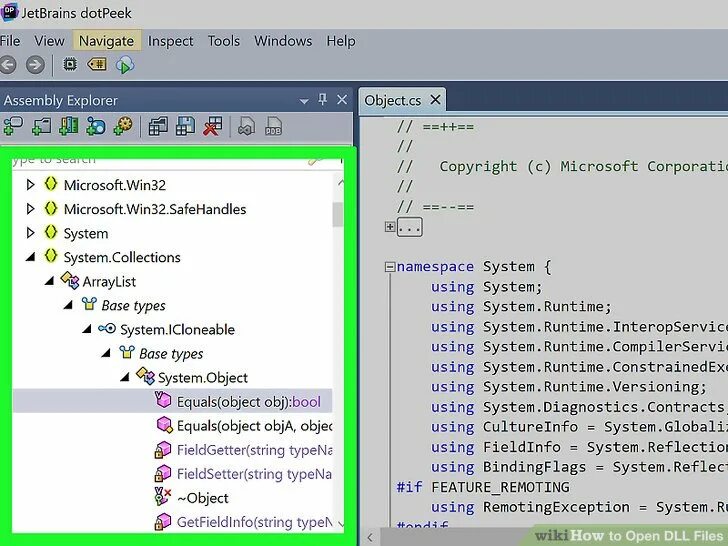Click the navigate forward arrow
This screenshot has height=546, width=728.
coord(35,65)
